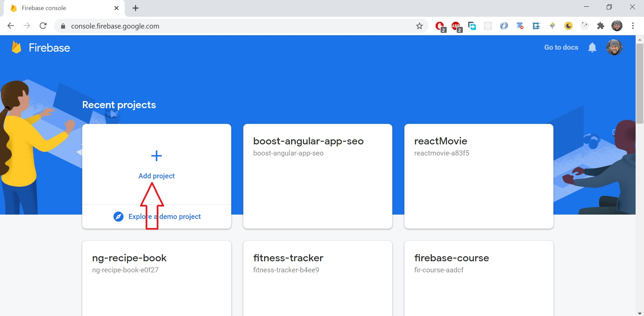Viewport: 644px width, 316px height.
Task: Bookmark the page using the star icon
Action: coord(419,26)
